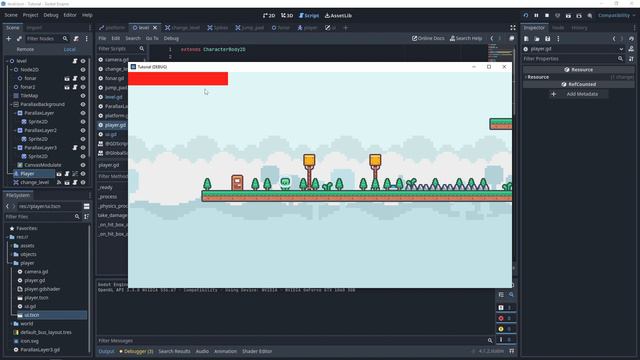The image size is (640, 360).
Task: Open the History tab in Inspector dock
Action: click(579, 28)
